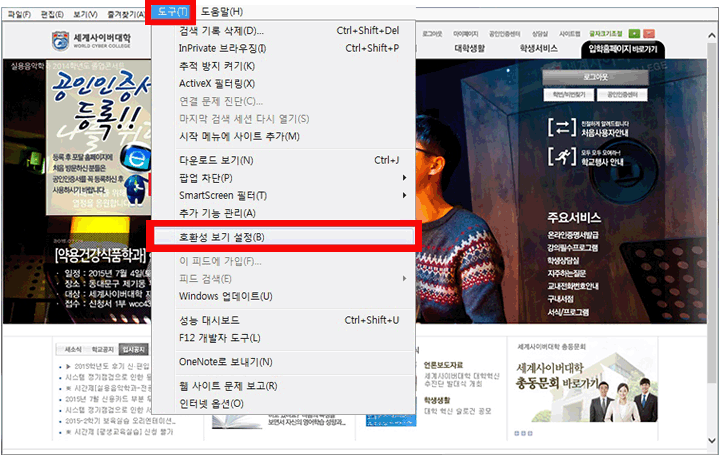Click the IE robot mascot image

(136, 174)
